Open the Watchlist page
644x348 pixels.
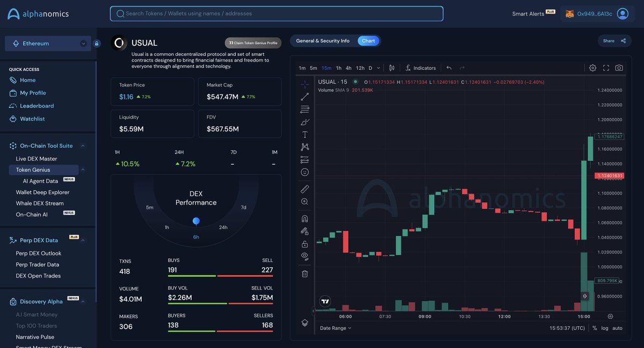pyautogui.click(x=32, y=119)
